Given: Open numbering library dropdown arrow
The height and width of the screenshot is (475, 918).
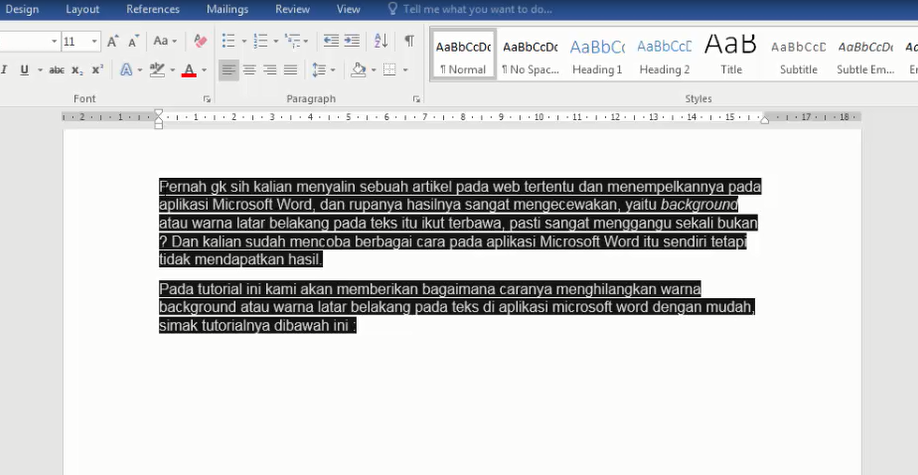Looking at the screenshot, I should (276, 41).
